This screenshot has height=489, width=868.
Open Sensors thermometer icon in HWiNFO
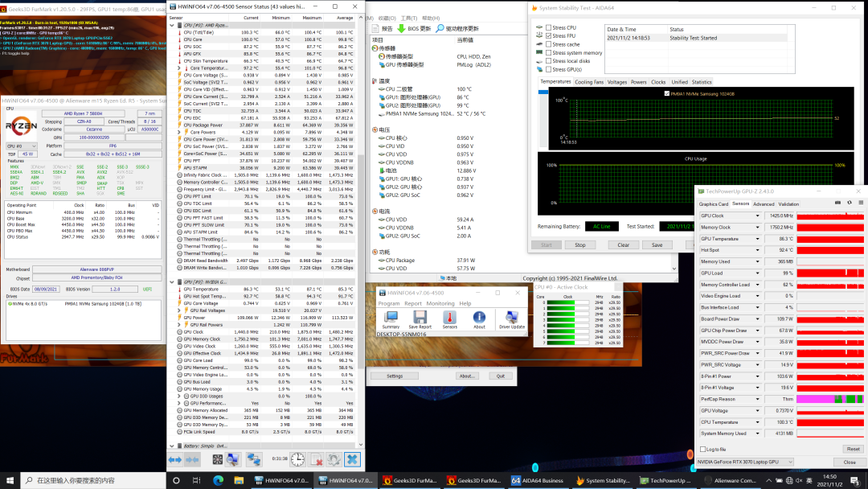[x=449, y=319]
